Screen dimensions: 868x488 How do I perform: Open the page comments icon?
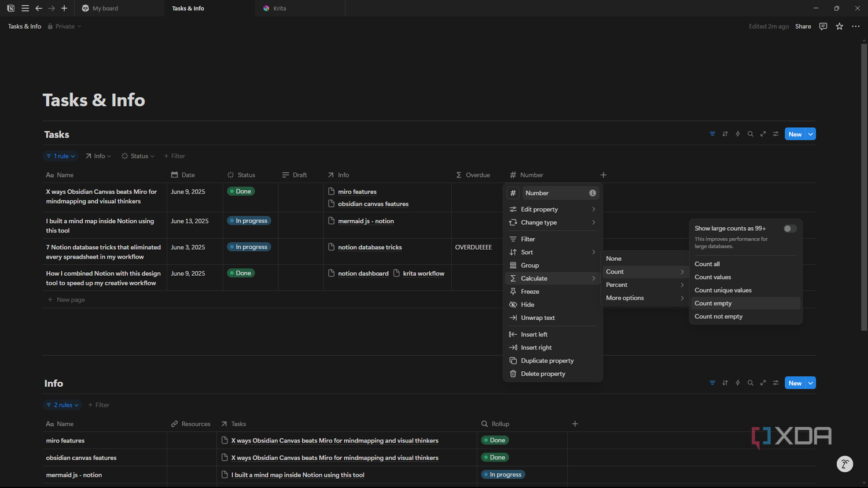tap(823, 27)
